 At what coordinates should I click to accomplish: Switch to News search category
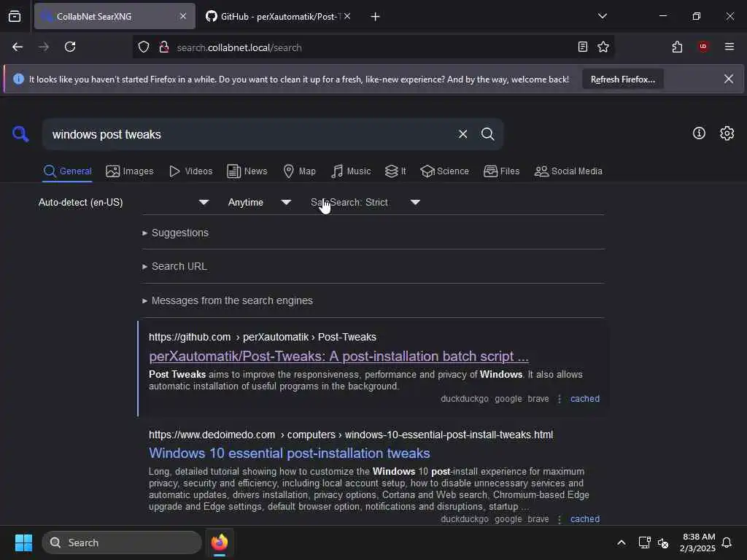coord(247,171)
